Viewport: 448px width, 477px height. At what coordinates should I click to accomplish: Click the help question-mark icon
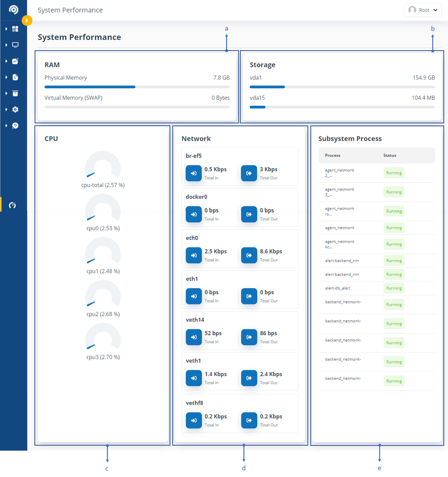click(15, 125)
